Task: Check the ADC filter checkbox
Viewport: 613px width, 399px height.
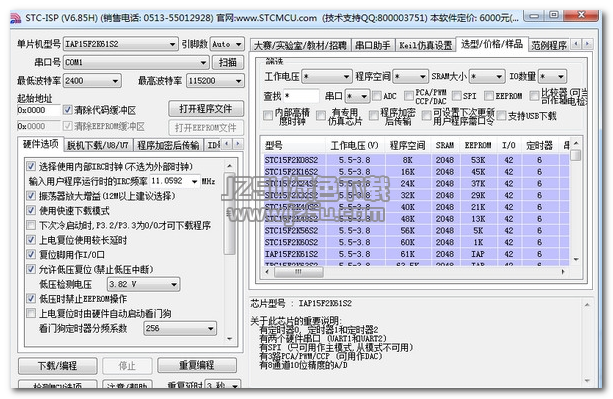Action: (x=377, y=96)
